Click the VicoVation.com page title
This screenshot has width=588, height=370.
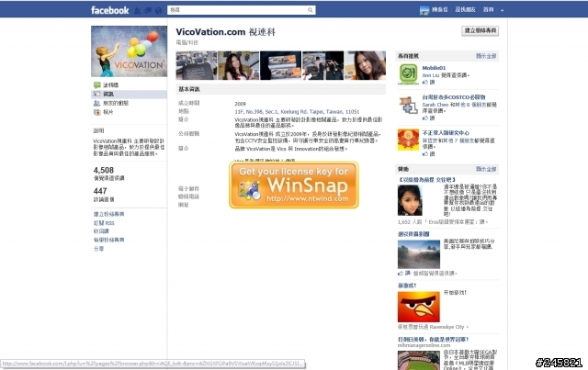(x=225, y=32)
